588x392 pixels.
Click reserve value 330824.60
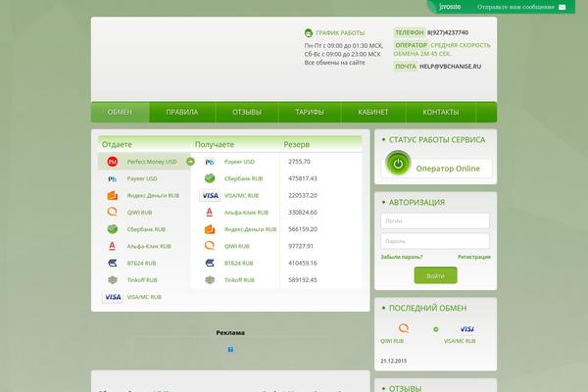click(302, 213)
